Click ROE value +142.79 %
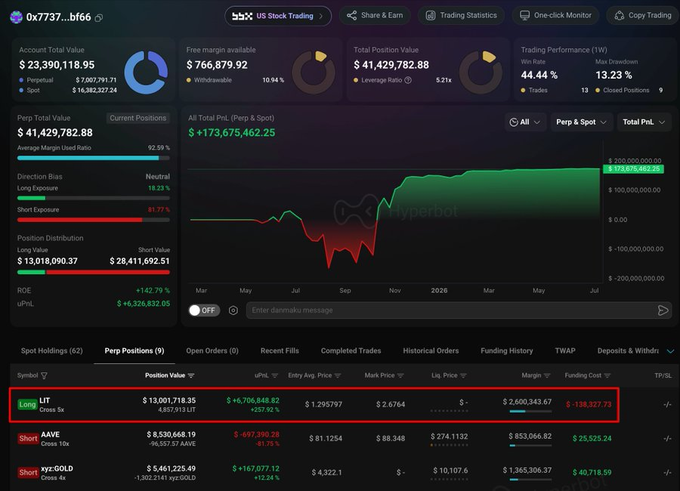680x491 pixels. 153,291
